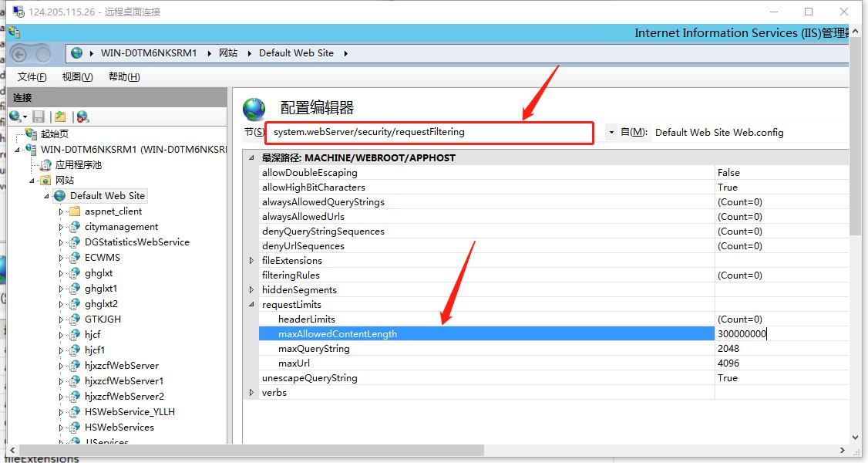
Task: Select the headerLimits row
Action: tap(553, 319)
